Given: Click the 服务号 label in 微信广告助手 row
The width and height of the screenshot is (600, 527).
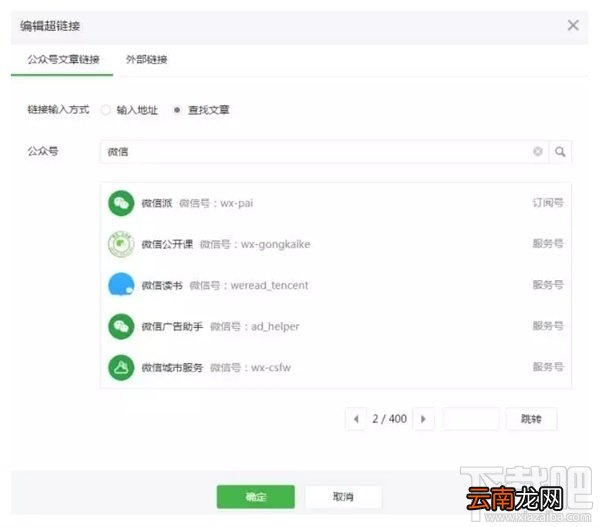Looking at the screenshot, I should click(548, 326).
